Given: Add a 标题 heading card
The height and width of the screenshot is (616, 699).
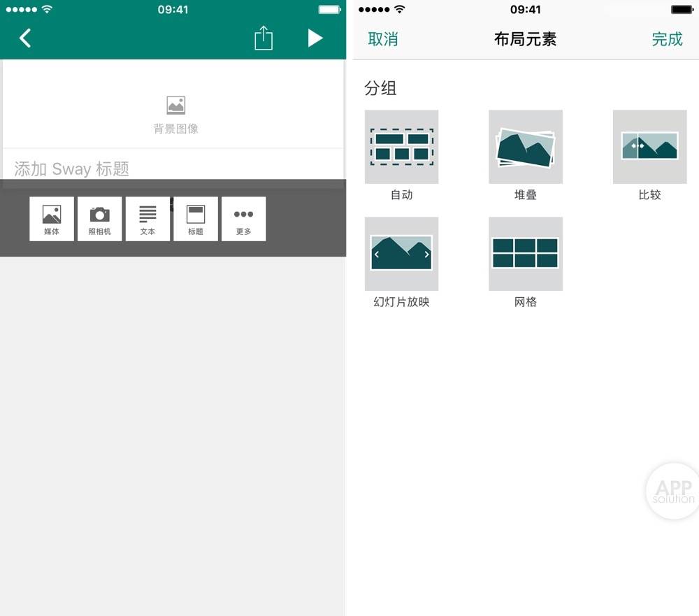Looking at the screenshot, I should (196, 219).
